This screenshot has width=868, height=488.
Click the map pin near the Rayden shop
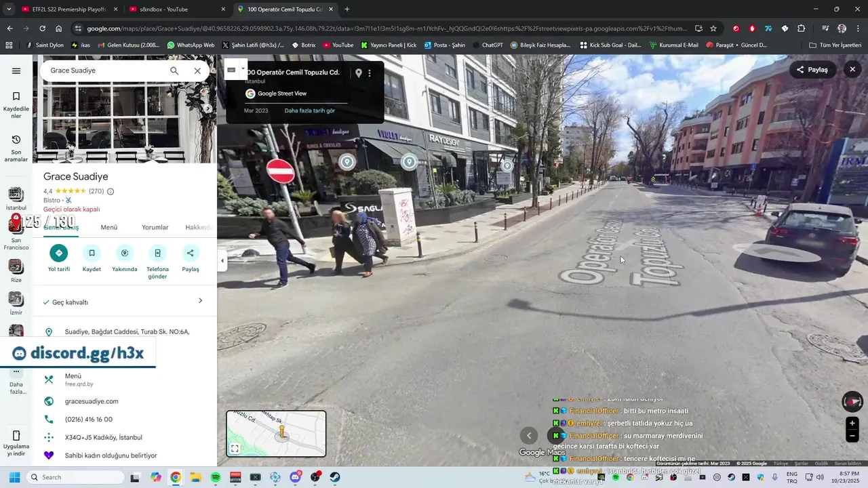(507, 165)
